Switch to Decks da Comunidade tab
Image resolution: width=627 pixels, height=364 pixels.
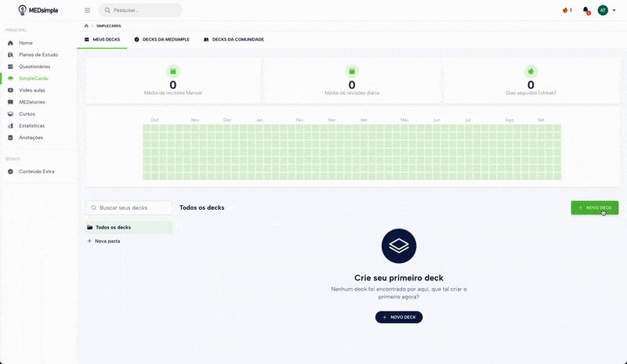click(234, 40)
